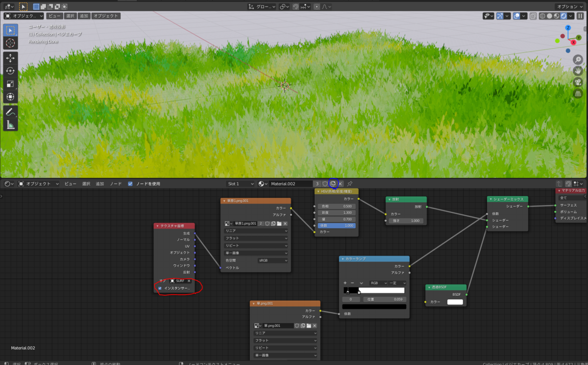Switch perspective/orthographic with the grid gizmo
Screen dimensions: 588x365
[578, 94]
